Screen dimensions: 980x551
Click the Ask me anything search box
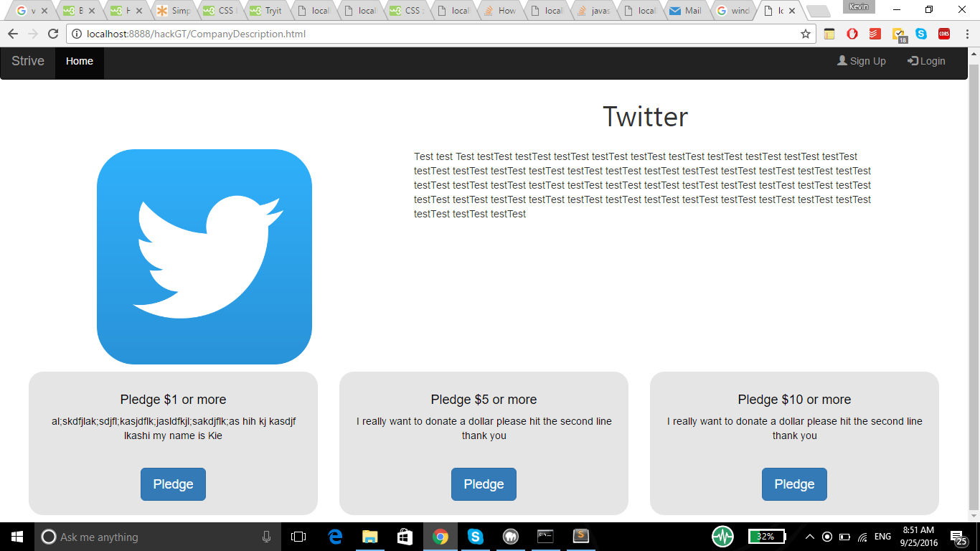(157, 537)
